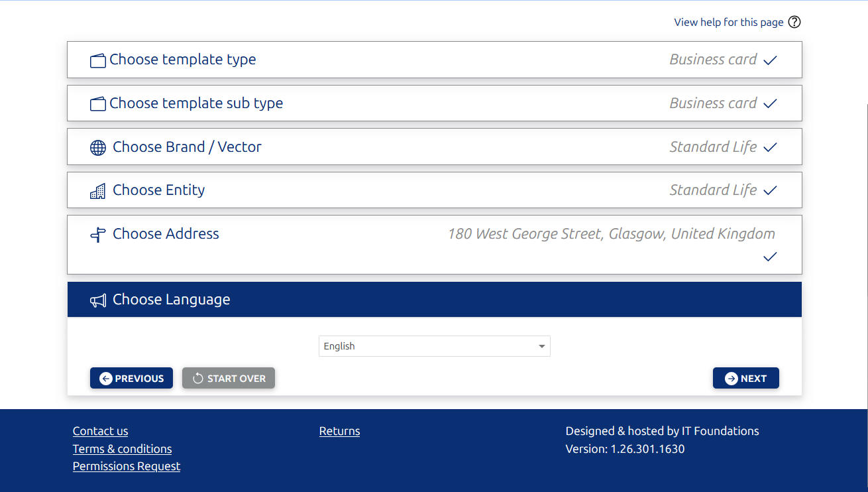The height and width of the screenshot is (492, 868).
Task: Go back with the PREVIOUS button
Action: pyautogui.click(x=131, y=378)
